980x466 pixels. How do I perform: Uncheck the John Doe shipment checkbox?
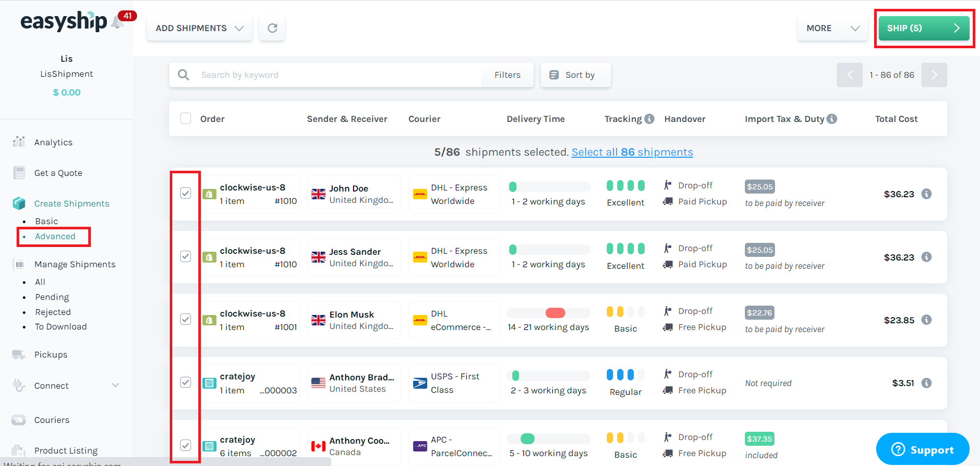click(x=185, y=193)
